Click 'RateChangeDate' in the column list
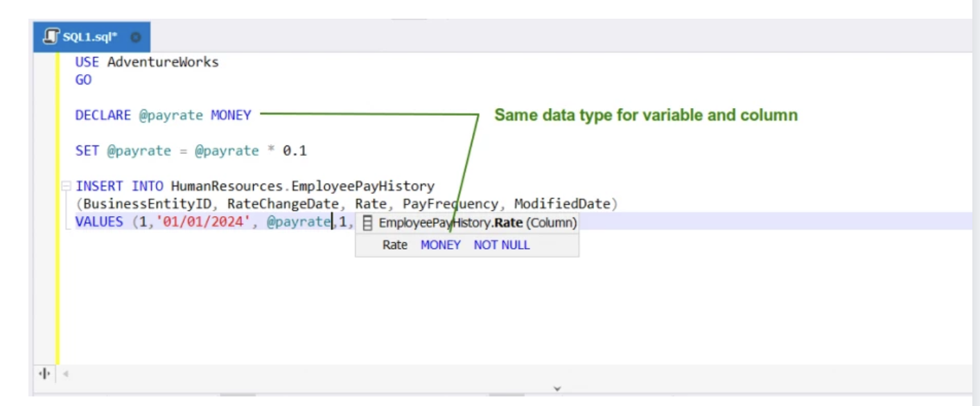The width and height of the screenshot is (980, 406). click(x=283, y=204)
